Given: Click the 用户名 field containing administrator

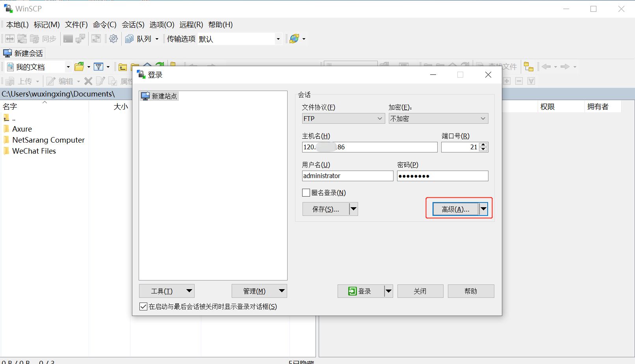Looking at the screenshot, I should tap(347, 176).
